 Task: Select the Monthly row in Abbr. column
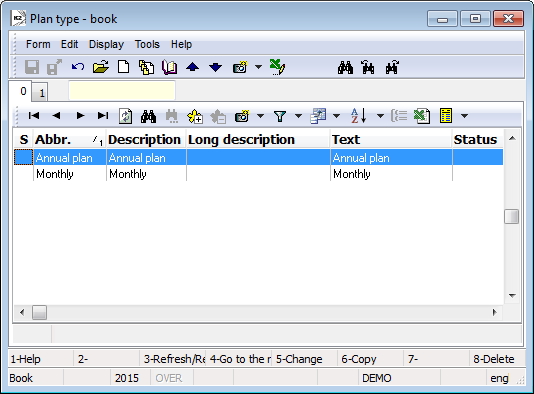[70, 174]
